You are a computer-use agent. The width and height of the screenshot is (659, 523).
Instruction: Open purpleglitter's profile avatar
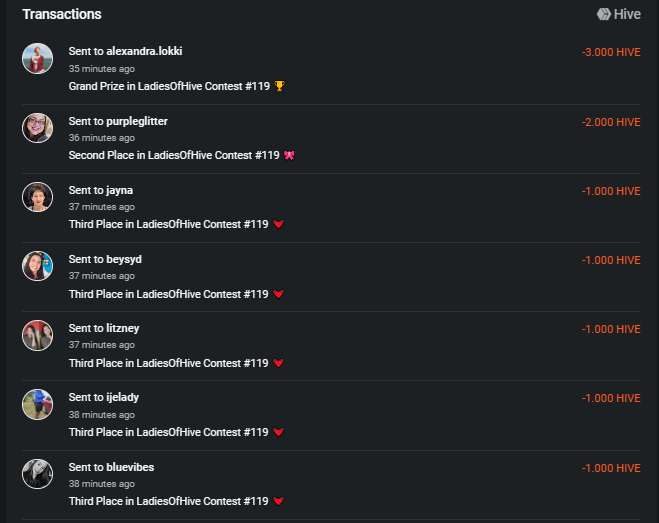coord(37,128)
